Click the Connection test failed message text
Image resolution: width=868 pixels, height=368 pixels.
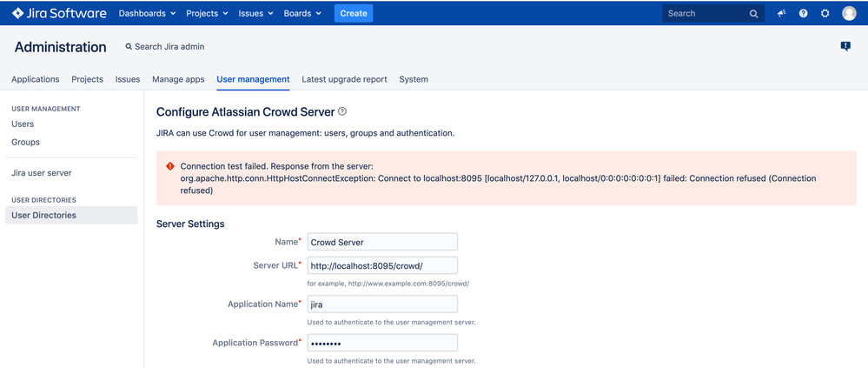(x=497, y=177)
